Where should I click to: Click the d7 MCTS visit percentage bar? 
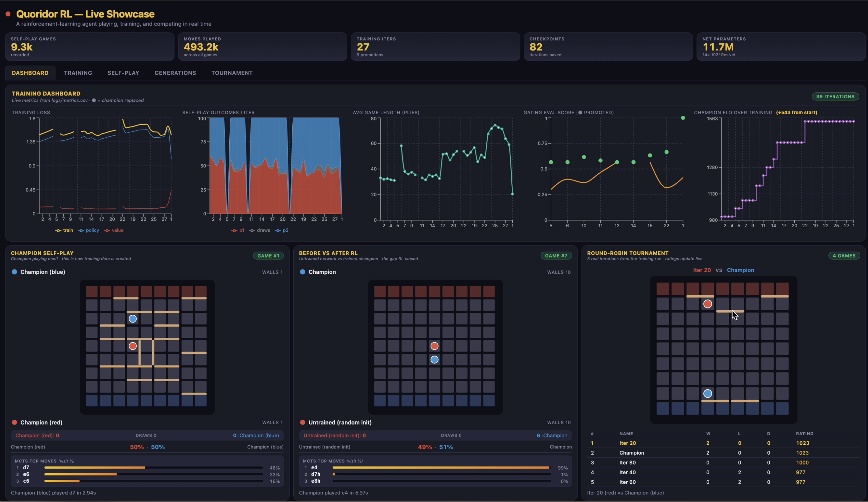[x=154, y=468]
